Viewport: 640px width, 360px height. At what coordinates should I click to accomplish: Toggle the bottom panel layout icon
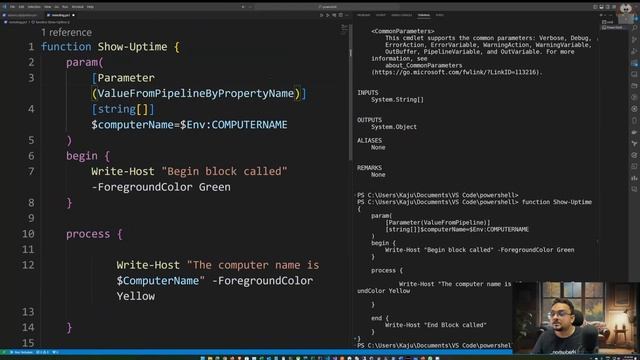(x=601, y=7)
